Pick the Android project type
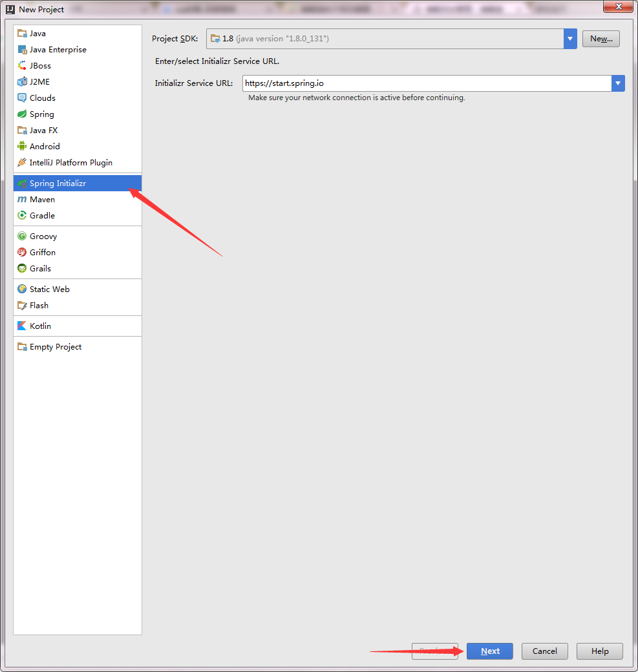The height and width of the screenshot is (672, 638). coord(78,147)
